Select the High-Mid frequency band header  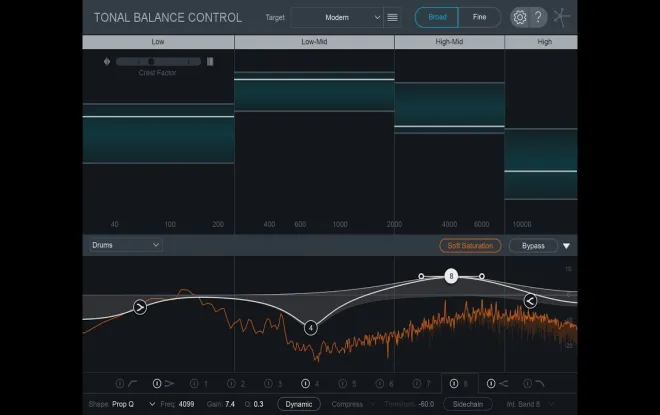coord(450,42)
